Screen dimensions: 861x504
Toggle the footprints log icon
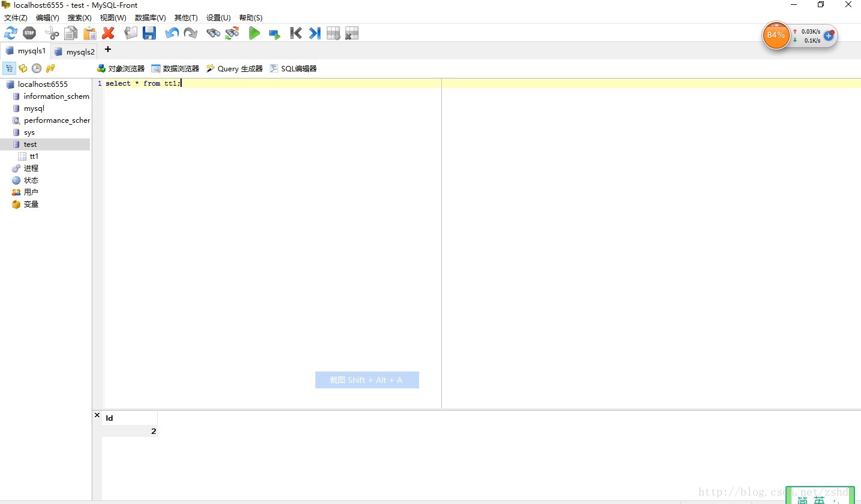[x=50, y=68]
